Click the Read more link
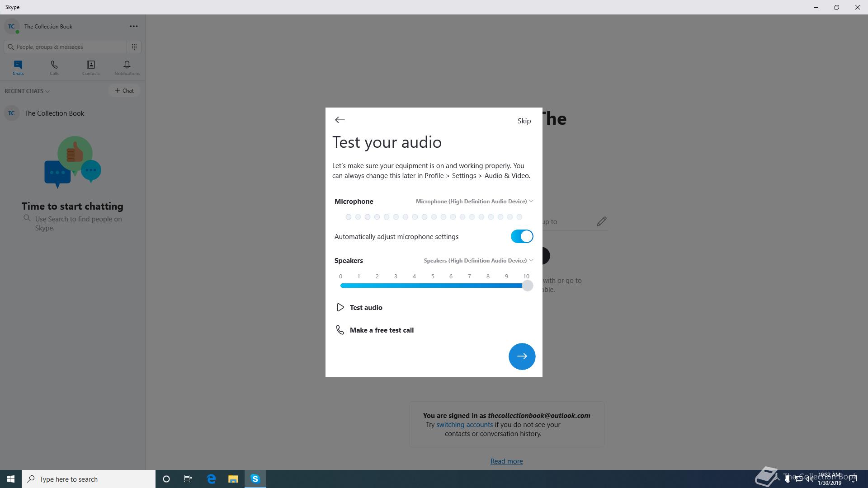868x488 pixels. point(506,461)
